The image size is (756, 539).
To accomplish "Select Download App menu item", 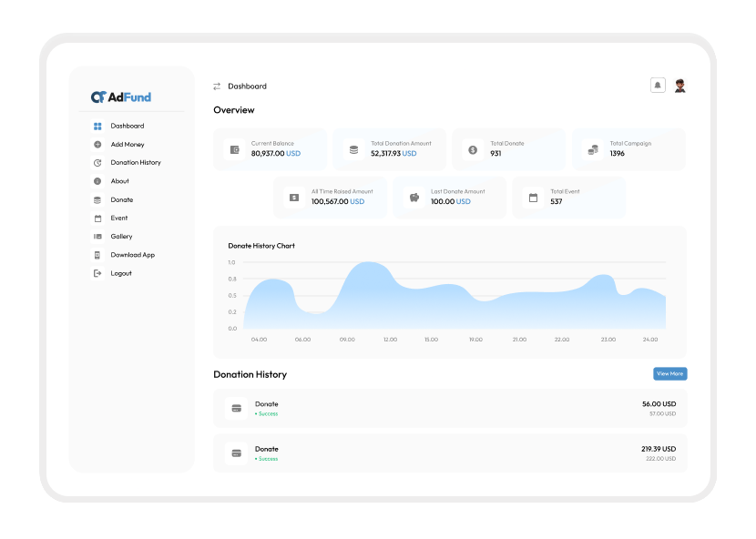I will [x=132, y=255].
